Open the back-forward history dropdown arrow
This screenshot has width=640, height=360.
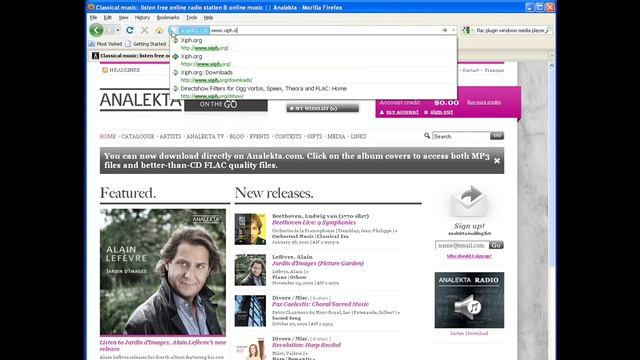118,30
